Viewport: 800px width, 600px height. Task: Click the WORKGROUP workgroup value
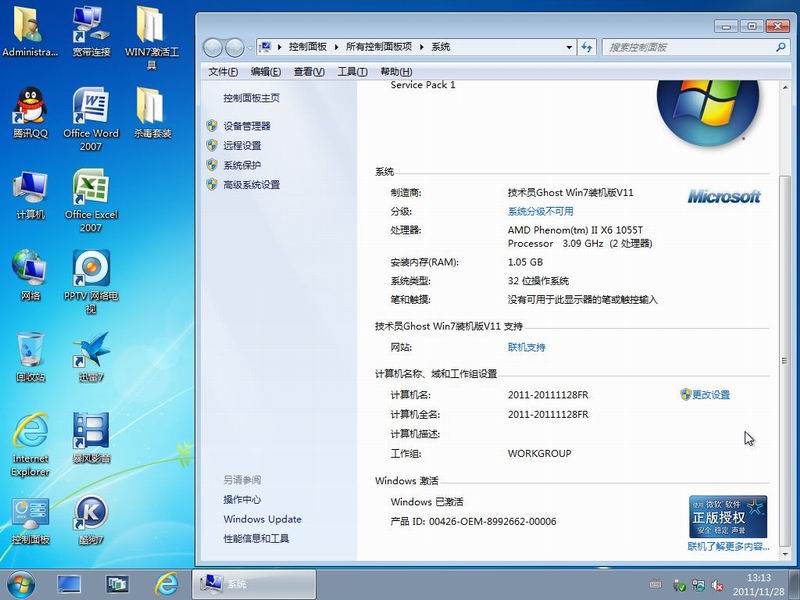[539, 454]
